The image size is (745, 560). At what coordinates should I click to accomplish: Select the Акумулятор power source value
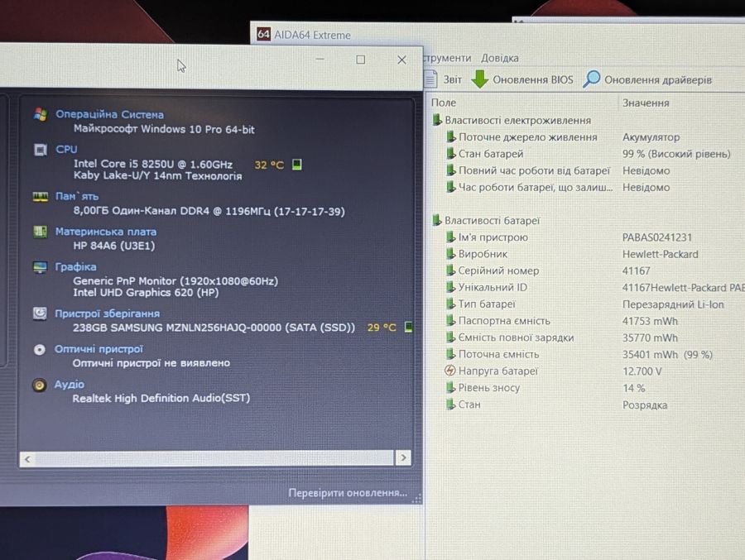tap(651, 137)
